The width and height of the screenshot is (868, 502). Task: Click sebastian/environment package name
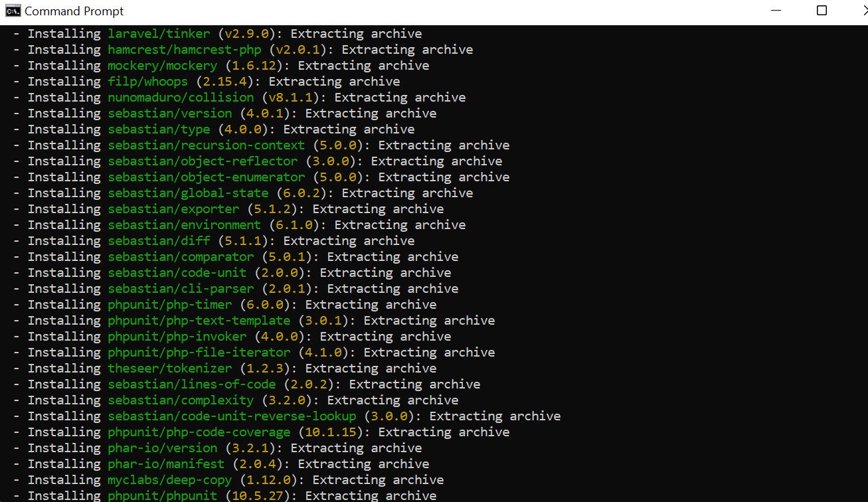(x=185, y=224)
